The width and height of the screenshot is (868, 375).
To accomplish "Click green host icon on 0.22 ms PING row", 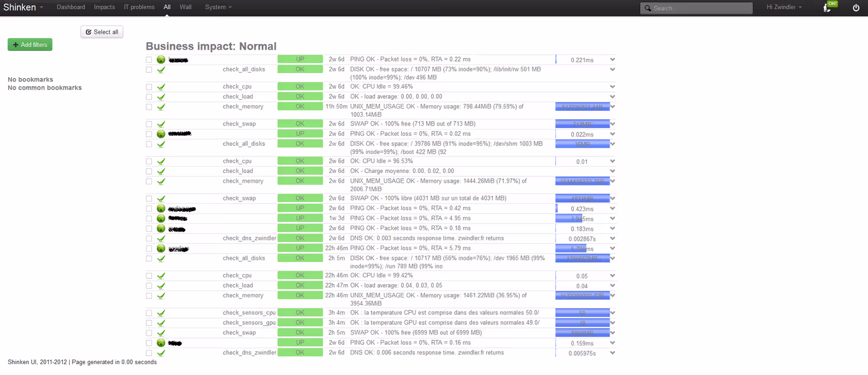I will [161, 60].
